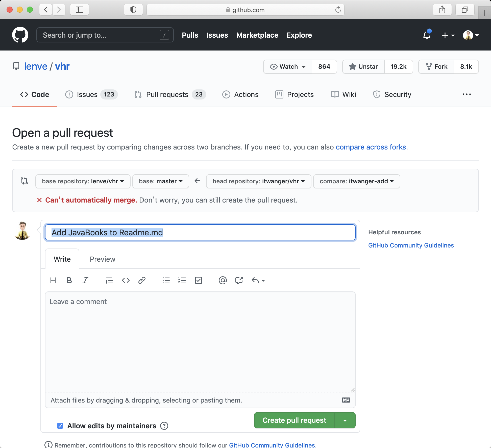Toggle Allow edits by maintainers checkbox
Screen dimensions: 491x448
[x=60, y=426]
